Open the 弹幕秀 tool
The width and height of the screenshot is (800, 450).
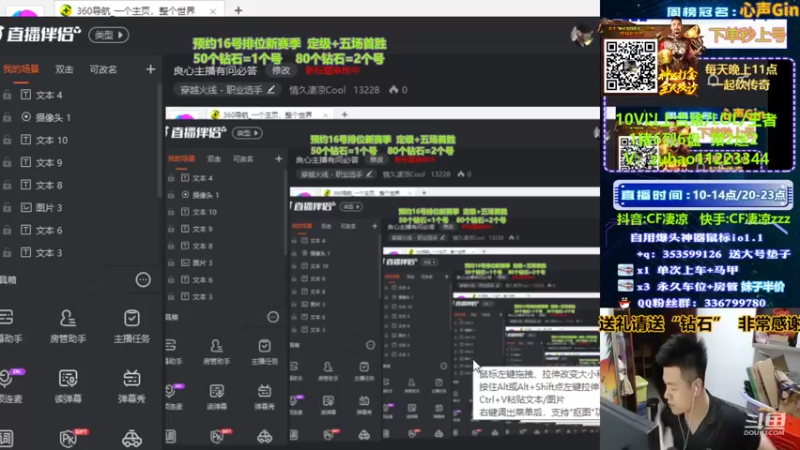[132, 386]
